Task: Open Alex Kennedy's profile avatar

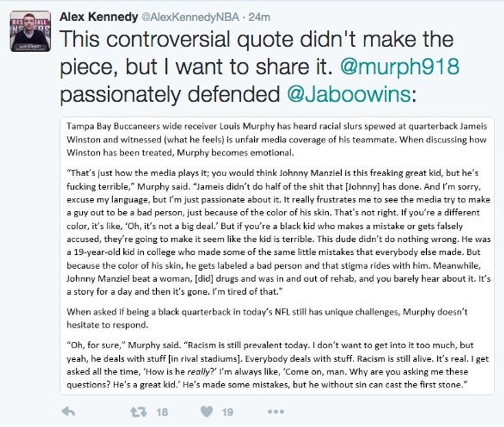Action: (x=30, y=31)
